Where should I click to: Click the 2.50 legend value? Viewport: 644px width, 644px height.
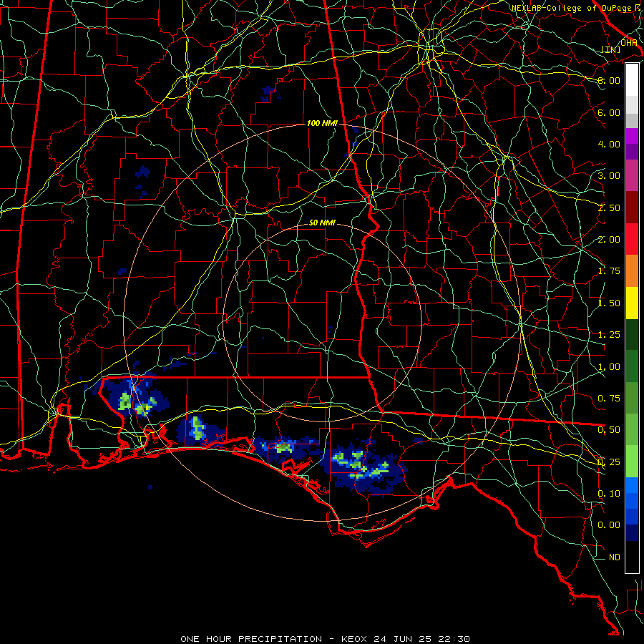pyautogui.click(x=609, y=208)
